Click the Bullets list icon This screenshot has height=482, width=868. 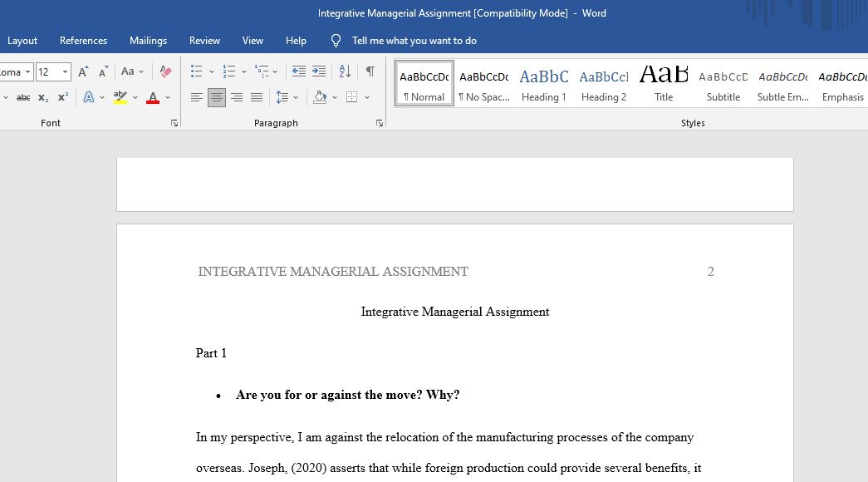[197, 71]
